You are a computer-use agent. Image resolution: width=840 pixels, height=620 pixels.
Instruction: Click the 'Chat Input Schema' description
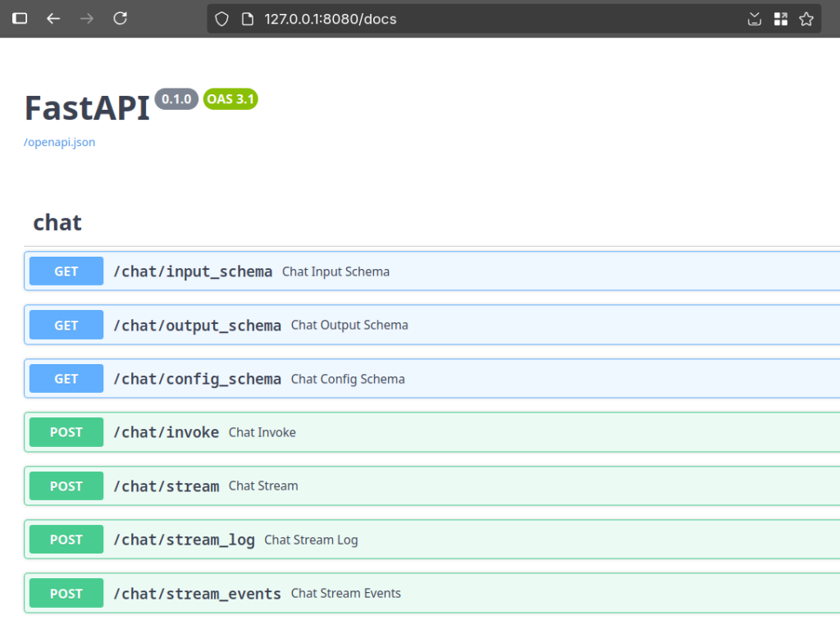click(336, 271)
